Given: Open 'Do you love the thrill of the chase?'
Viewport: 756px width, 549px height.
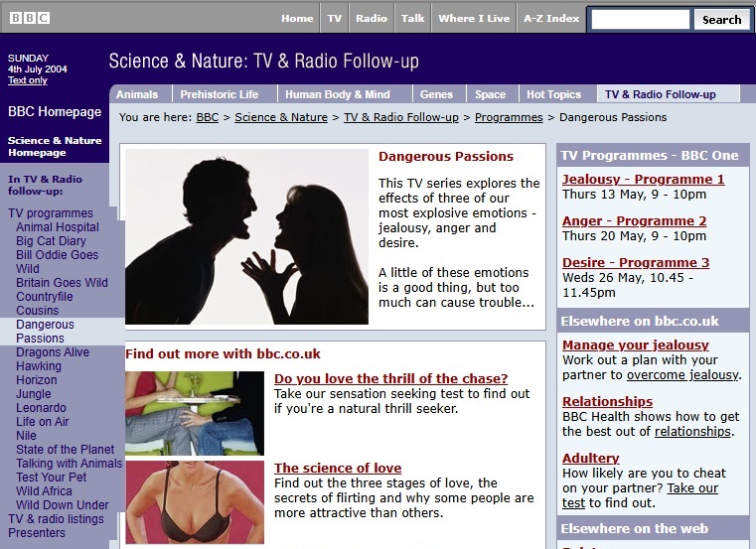Looking at the screenshot, I should tap(391, 379).
